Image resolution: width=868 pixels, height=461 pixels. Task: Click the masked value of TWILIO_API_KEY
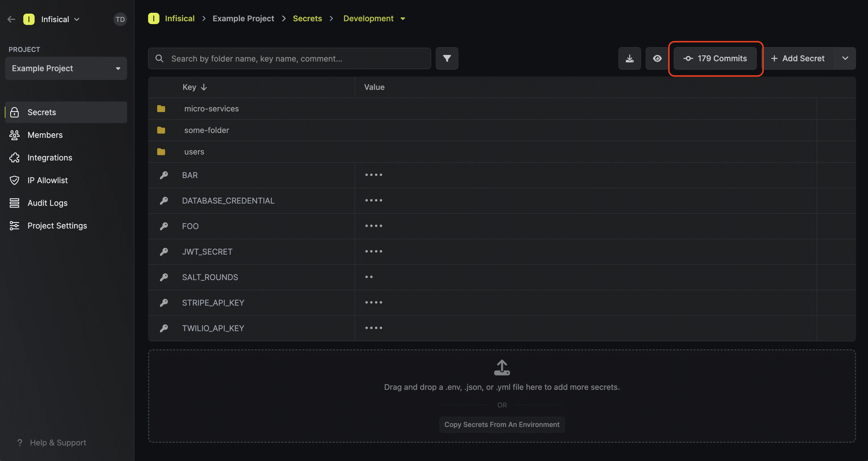point(374,328)
